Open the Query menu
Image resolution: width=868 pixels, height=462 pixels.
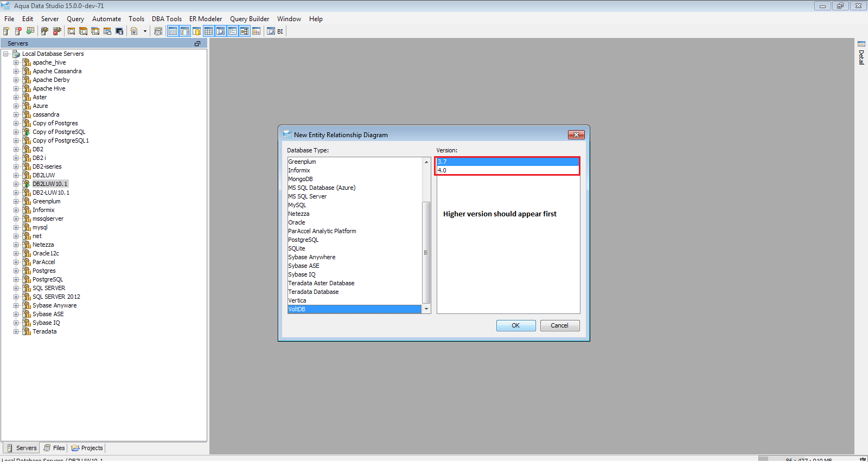(75, 19)
